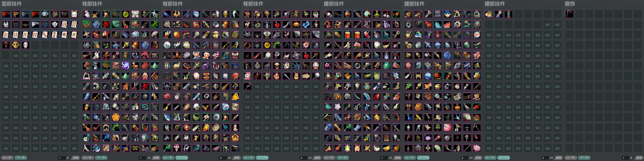
Task: Pick the glowing green orb back item
Action: tap(126, 14)
